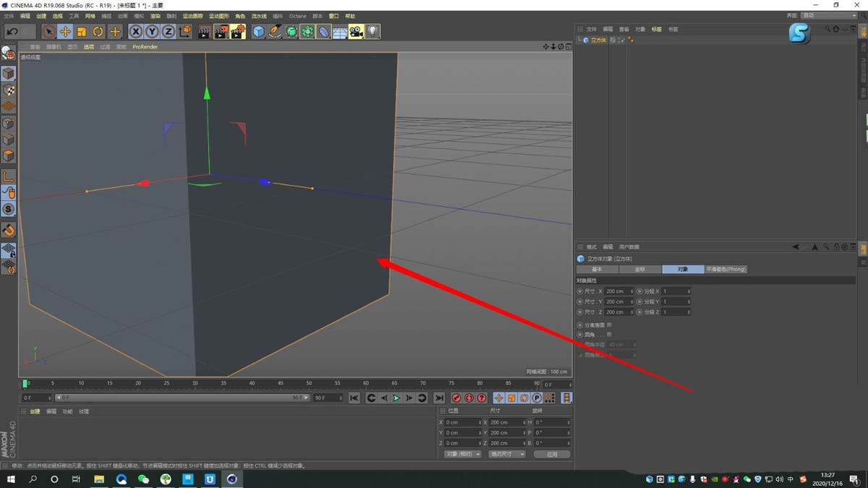Click 尺寸 . Y keyframe circle
Screen dimensions: 868x488
580,301
